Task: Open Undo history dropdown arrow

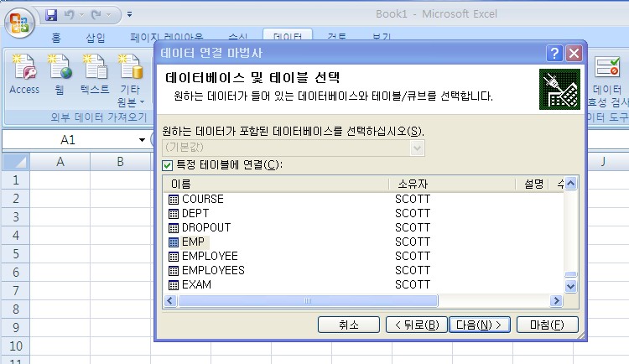Action: point(82,15)
